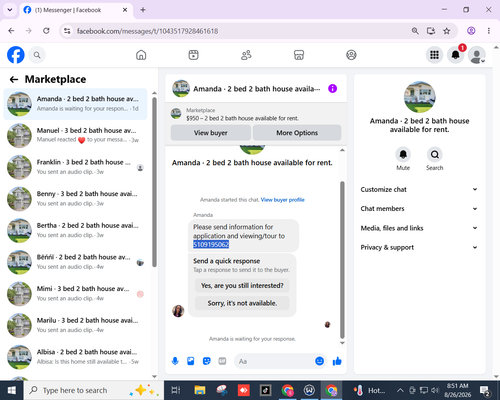Send quick response 'Sorry, it's not available.'

click(x=242, y=303)
